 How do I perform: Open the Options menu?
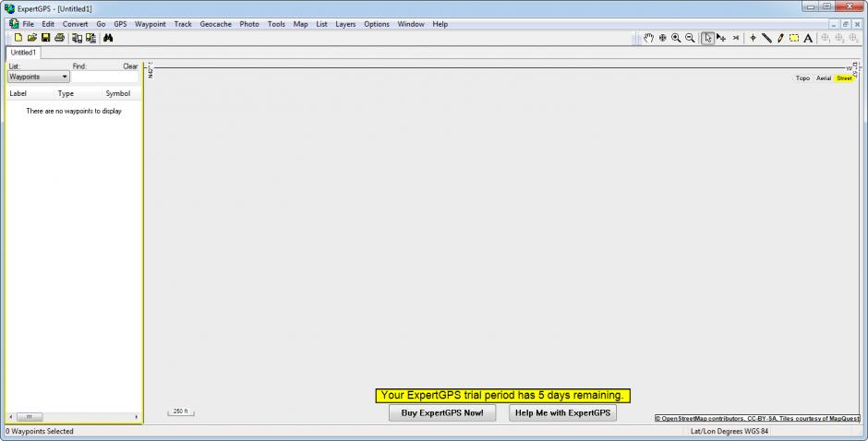(377, 24)
